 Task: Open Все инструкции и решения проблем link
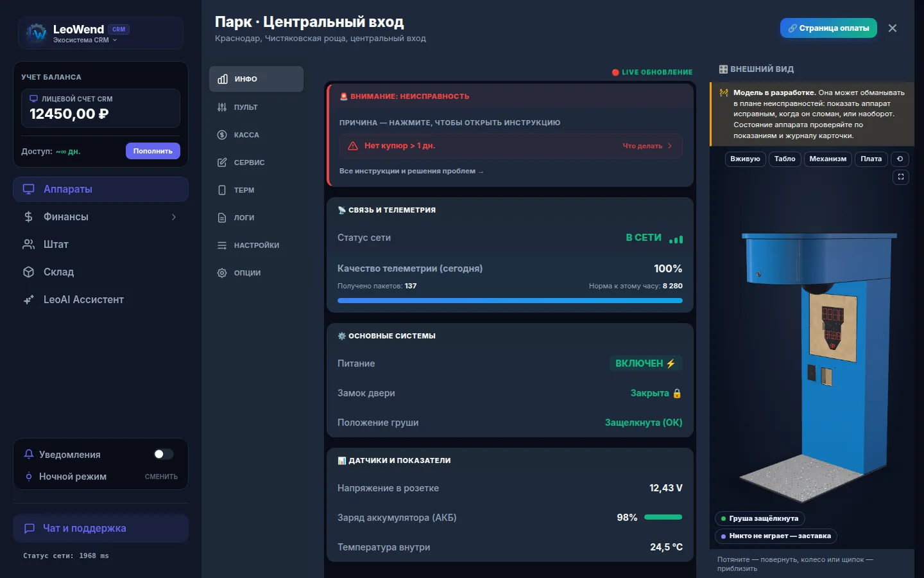[x=411, y=171]
